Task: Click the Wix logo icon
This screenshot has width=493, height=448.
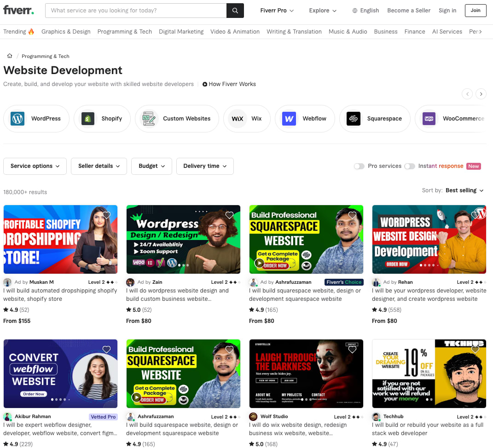Action: click(x=238, y=119)
